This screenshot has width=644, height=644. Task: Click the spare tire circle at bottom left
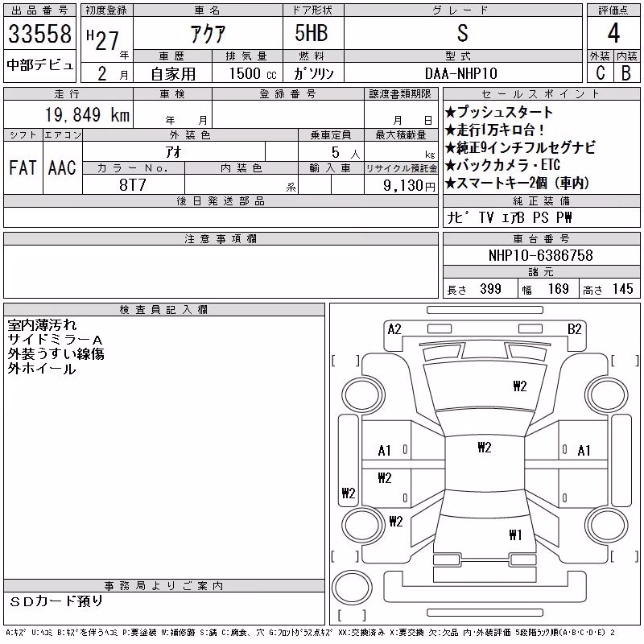pos(352,587)
